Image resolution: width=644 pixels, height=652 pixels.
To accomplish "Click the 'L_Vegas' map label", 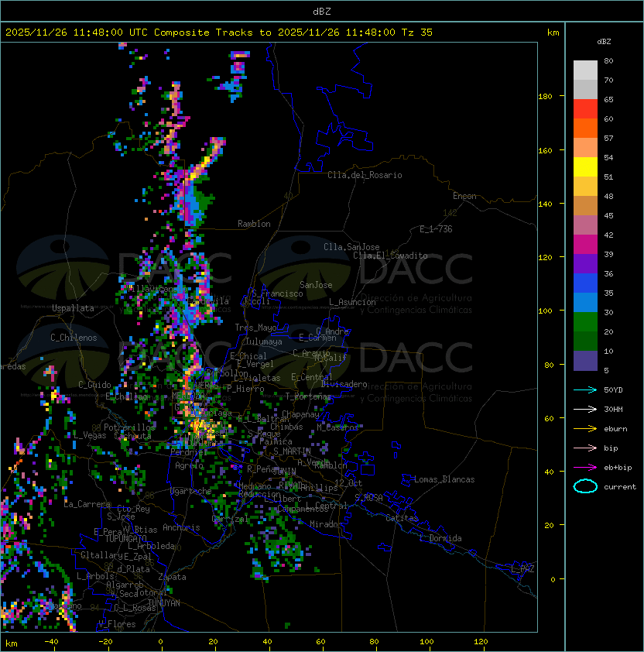I will tap(90, 435).
